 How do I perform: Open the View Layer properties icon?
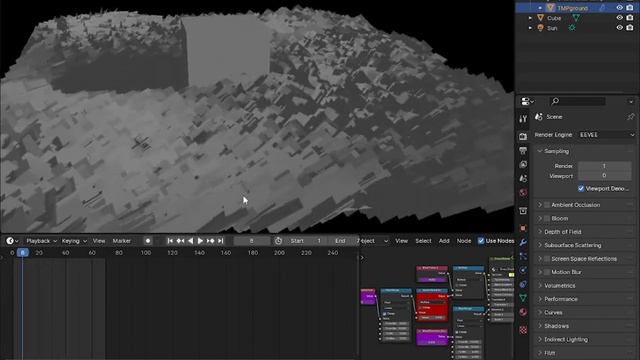523,164
